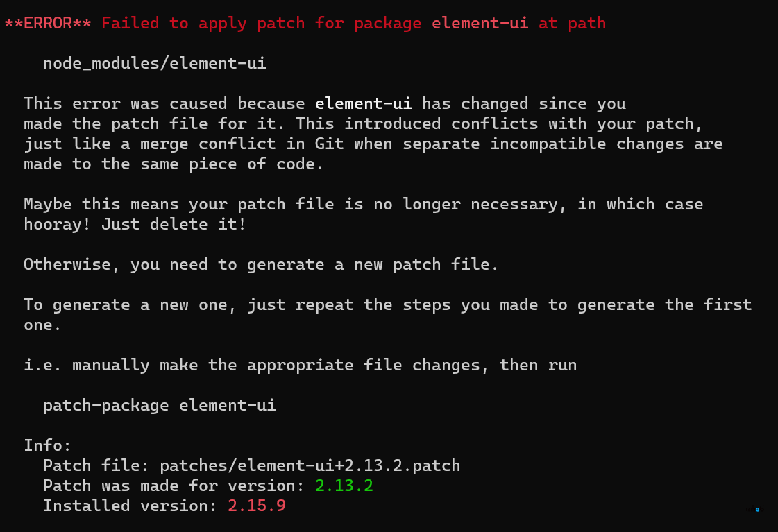Click the node_modules/element-ui path text
The width and height of the screenshot is (778, 532).
pos(155,63)
